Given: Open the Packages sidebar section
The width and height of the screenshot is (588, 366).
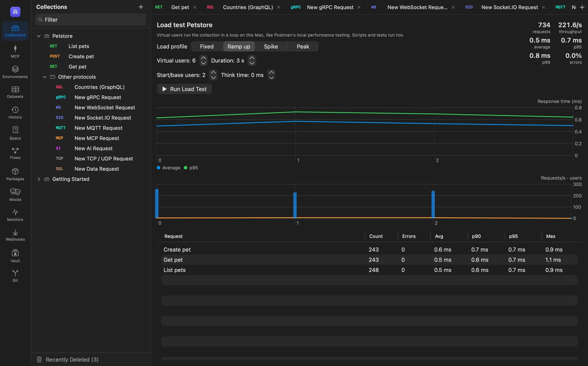Looking at the screenshot, I should pyautogui.click(x=15, y=174).
